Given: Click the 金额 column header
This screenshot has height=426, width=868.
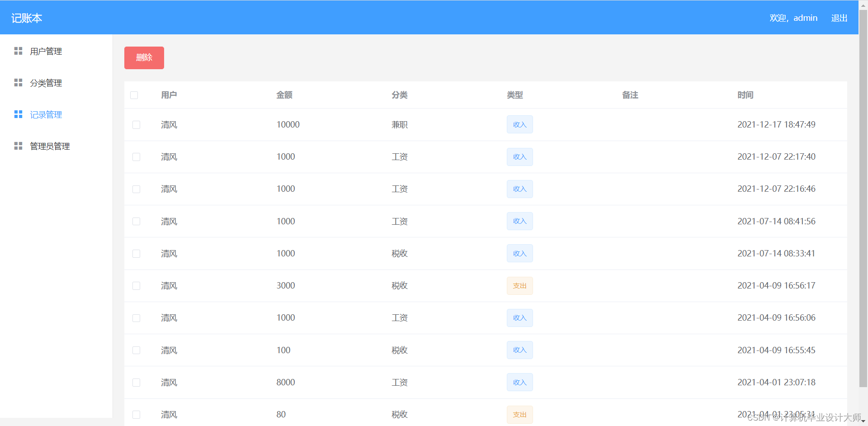Looking at the screenshot, I should tap(284, 95).
